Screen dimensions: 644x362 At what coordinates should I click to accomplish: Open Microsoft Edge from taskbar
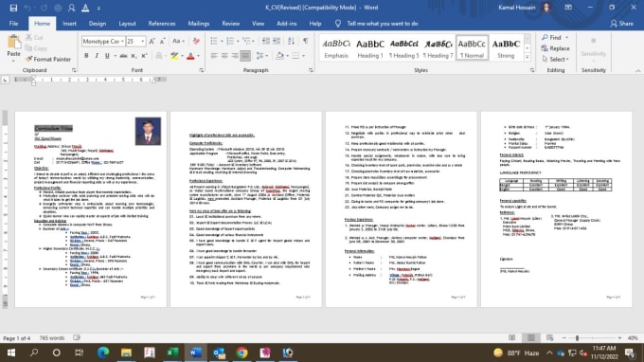[103, 353]
